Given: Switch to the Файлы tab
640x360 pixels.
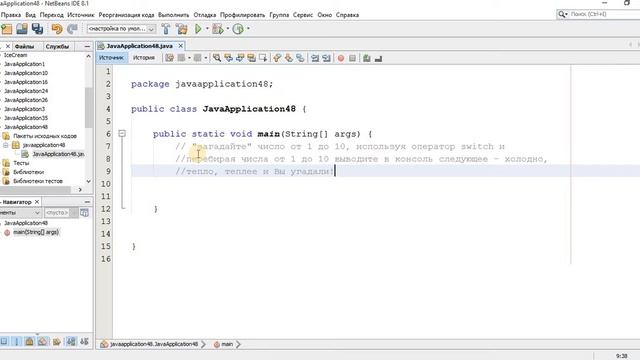Looking at the screenshot, I should [x=24, y=47].
